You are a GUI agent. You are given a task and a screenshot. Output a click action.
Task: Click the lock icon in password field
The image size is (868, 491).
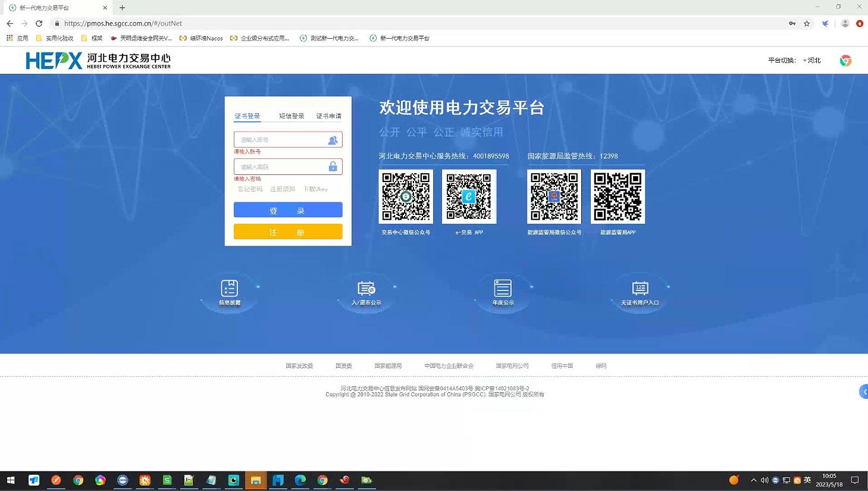pos(333,167)
